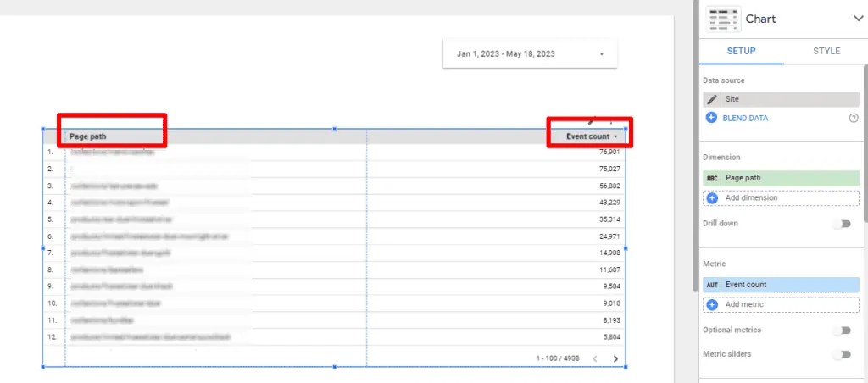Screen dimensions: 868x383
Task: Click the 56,882 event count cell
Action: point(609,186)
